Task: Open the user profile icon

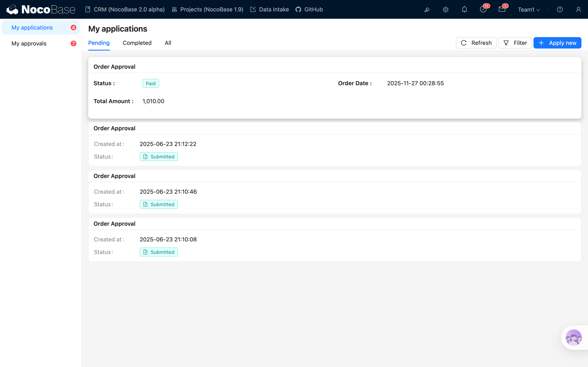Action: (578, 9)
